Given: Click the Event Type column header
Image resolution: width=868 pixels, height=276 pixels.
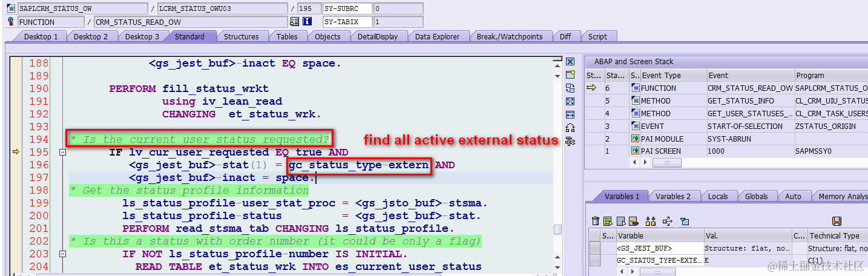Looking at the screenshot, I should [x=674, y=76].
